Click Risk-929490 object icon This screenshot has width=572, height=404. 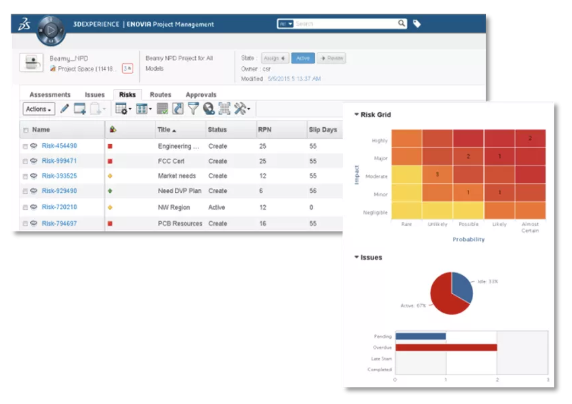[34, 191]
